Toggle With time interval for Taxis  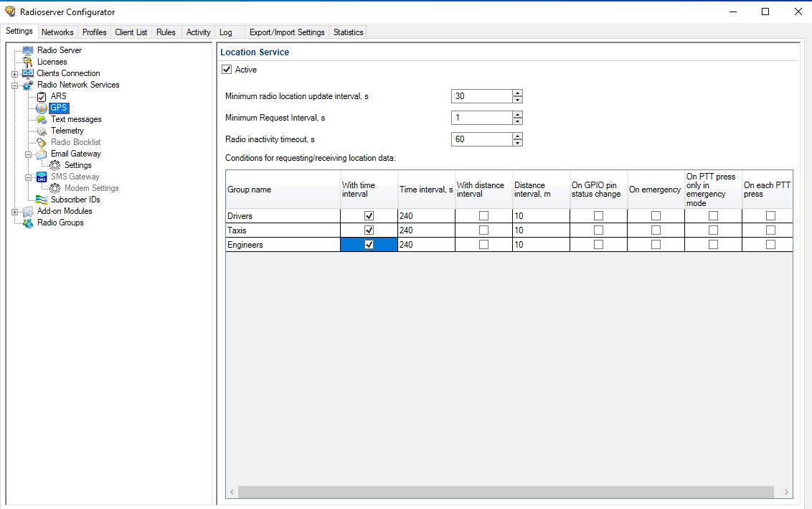pos(369,230)
